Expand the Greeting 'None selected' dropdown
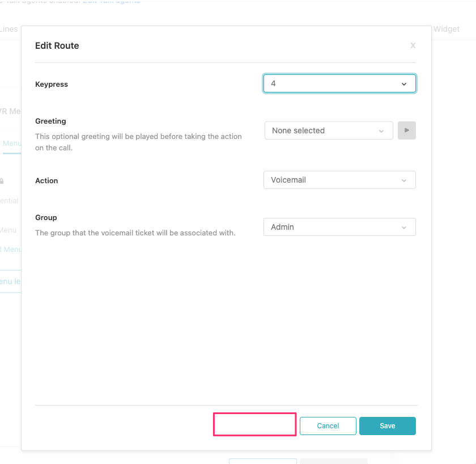The image size is (476, 464). (x=328, y=130)
